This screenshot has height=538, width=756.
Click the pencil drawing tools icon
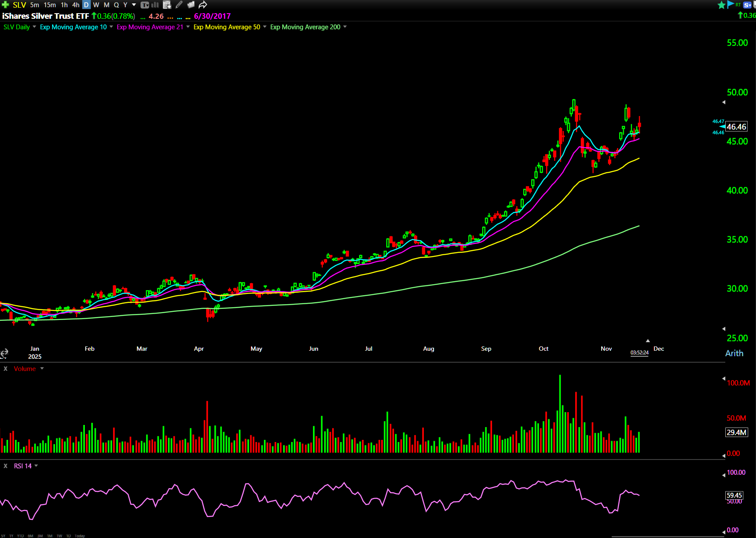tap(179, 5)
